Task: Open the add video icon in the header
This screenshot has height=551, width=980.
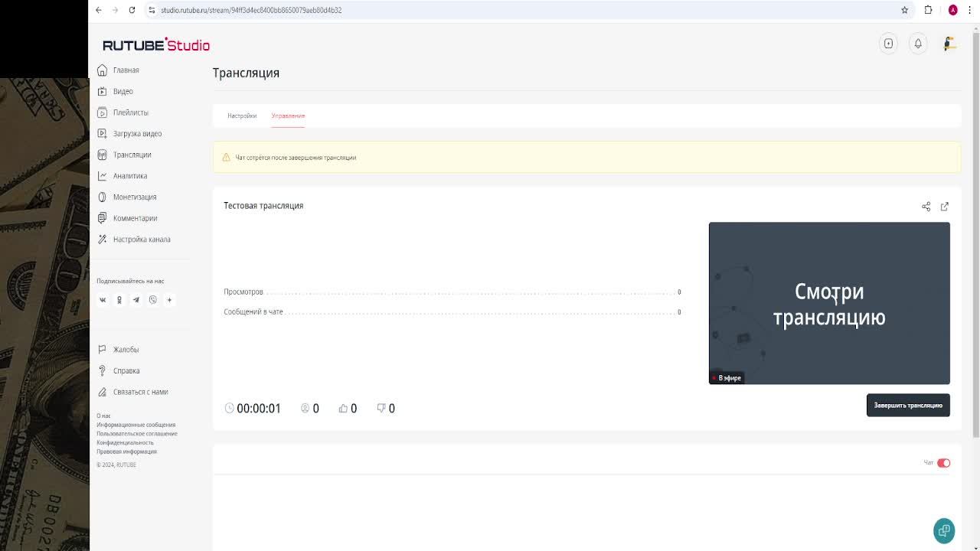Action: (888, 44)
